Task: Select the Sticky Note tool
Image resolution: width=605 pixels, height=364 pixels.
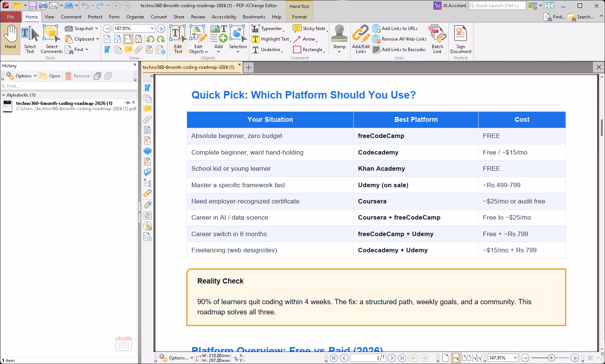Action: click(x=310, y=29)
